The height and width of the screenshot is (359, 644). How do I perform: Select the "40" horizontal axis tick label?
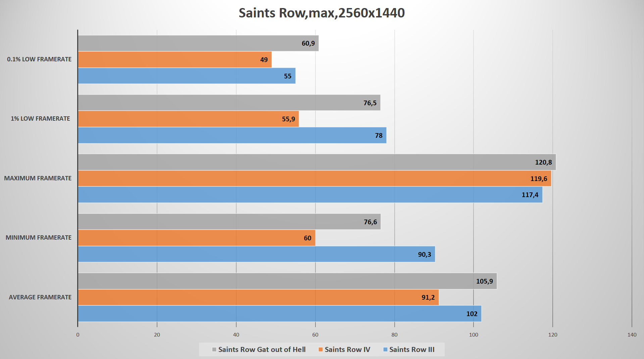point(236,335)
